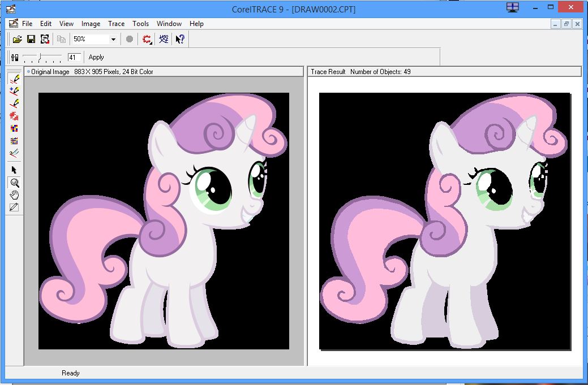Click the monitor icon in title bar
This screenshot has height=385, width=588.
[512, 7]
